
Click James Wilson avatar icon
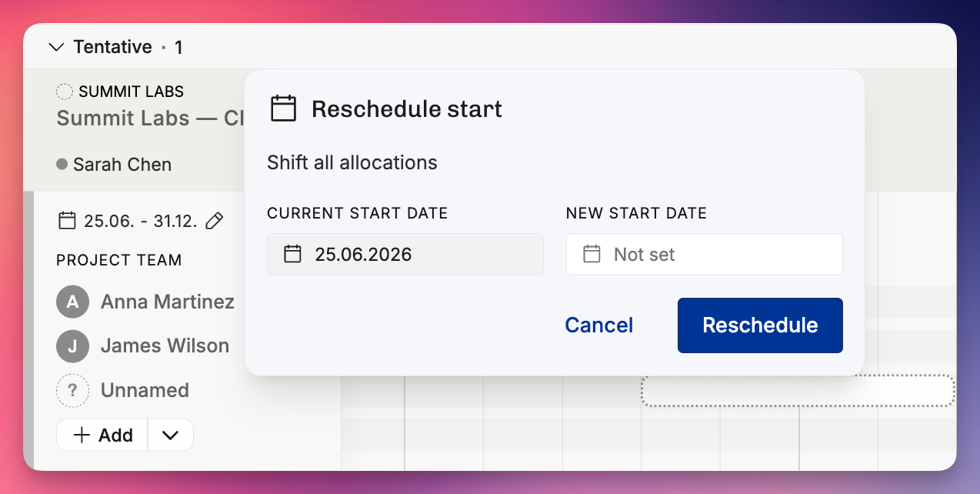click(x=72, y=346)
